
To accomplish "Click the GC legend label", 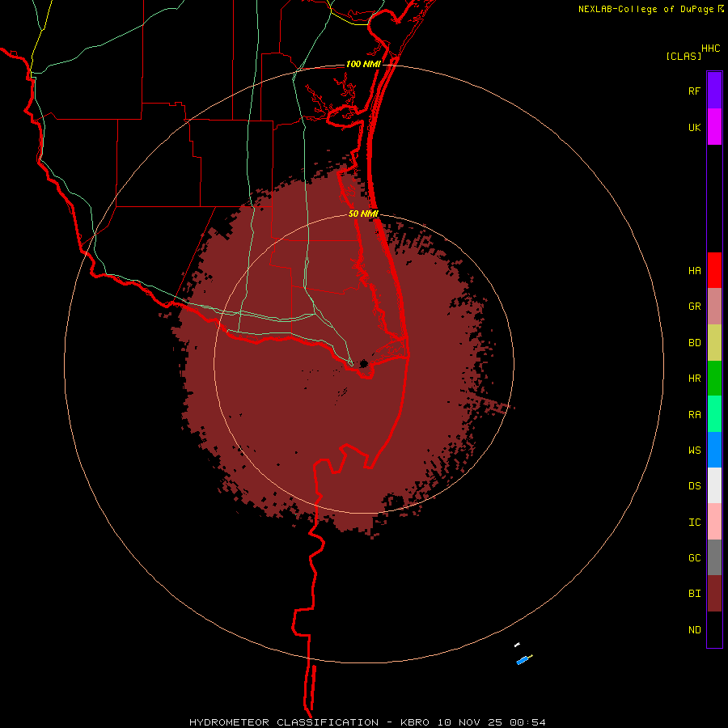I will pyautogui.click(x=694, y=558).
